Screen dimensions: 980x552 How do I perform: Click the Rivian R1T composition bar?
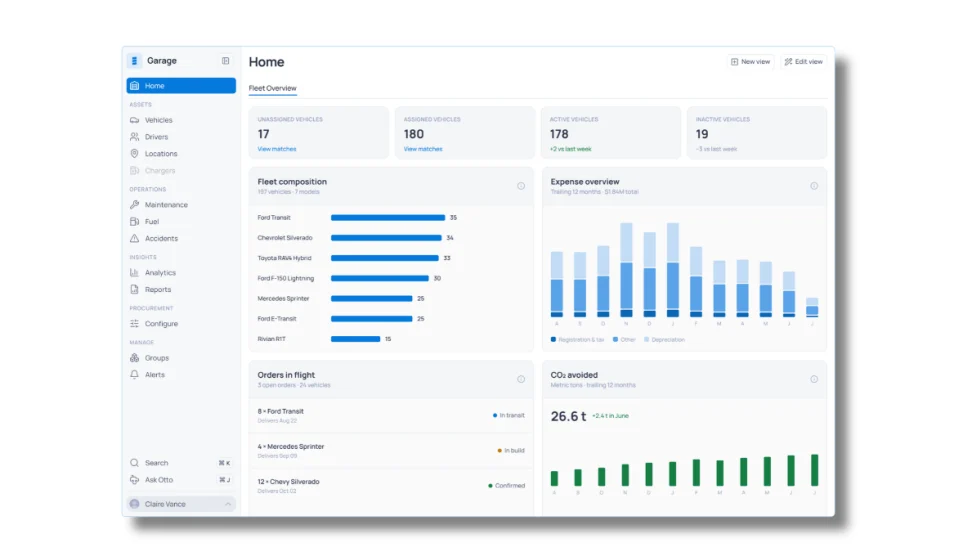coord(356,339)
